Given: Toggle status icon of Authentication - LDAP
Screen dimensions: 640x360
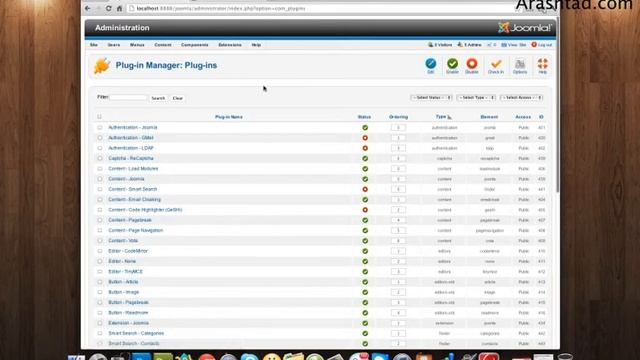Looking at the screenshot, I should [365, 148].
